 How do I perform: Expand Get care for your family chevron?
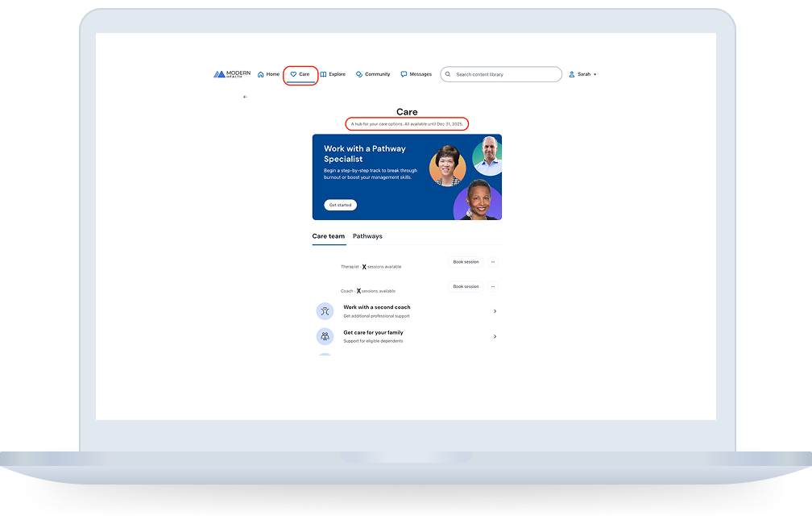[x=495, y=336]
